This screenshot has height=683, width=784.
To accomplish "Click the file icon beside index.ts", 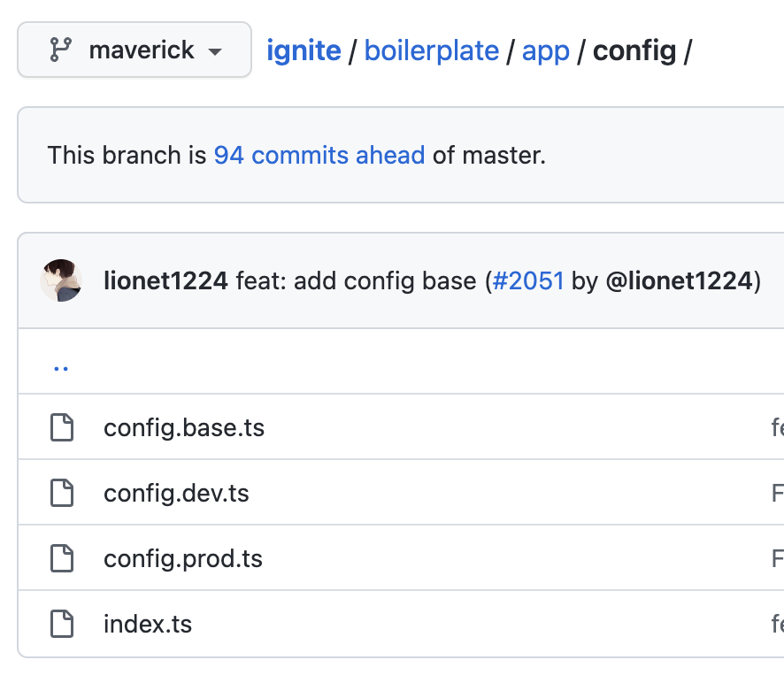I will click(62, 624).
